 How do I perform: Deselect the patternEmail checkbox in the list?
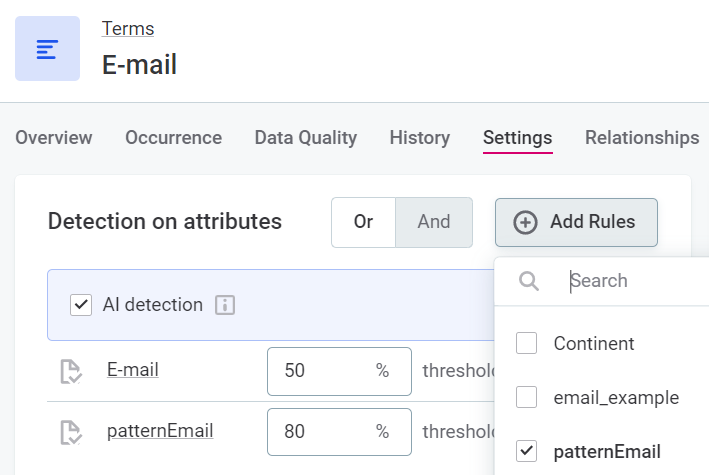(526, 451)
